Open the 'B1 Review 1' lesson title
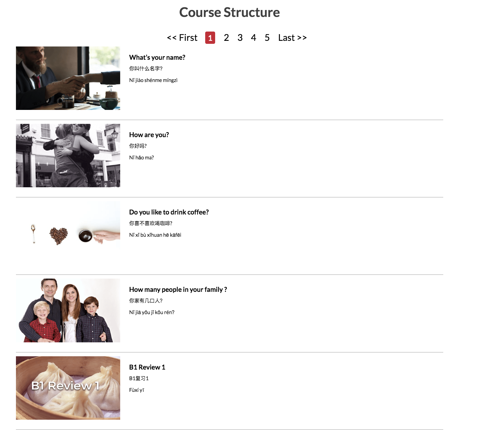Viewport: 504px width, 430px height. click(x=147, y=367)
